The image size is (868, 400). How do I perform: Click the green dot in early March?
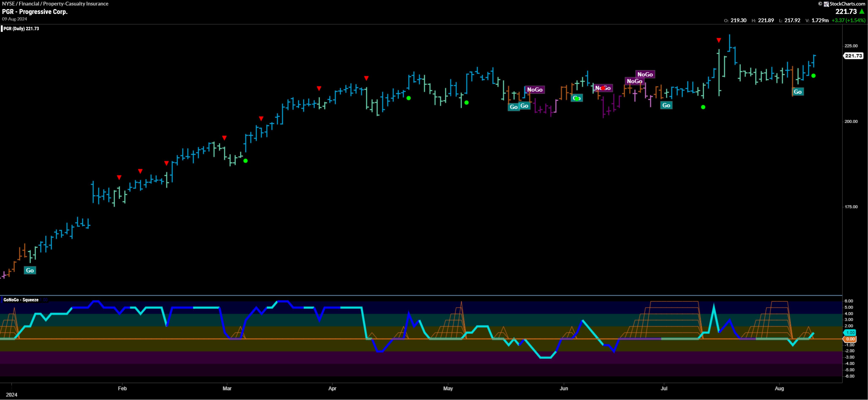click(x=246, y=161)
